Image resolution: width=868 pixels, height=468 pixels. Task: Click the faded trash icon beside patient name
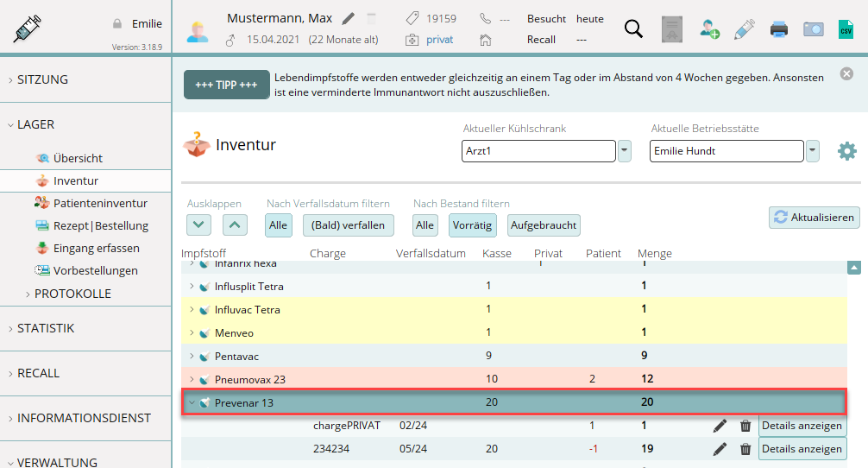tap(372, 19)
